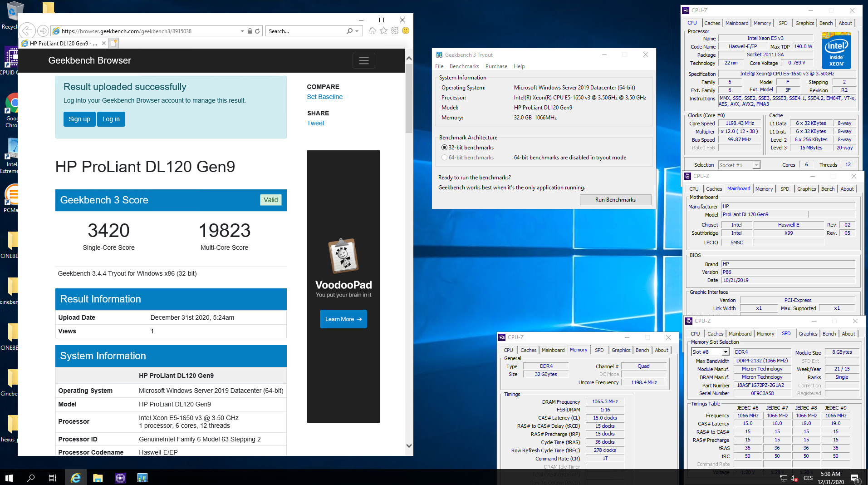Open the Geekbench Browser hamburger menu
Image resolution: width=868 pixels, height=485 pixels.
click(364, 60)
